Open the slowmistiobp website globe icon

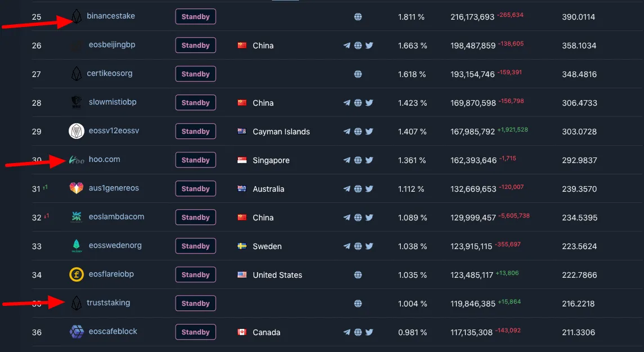click(x=358, y=103)
